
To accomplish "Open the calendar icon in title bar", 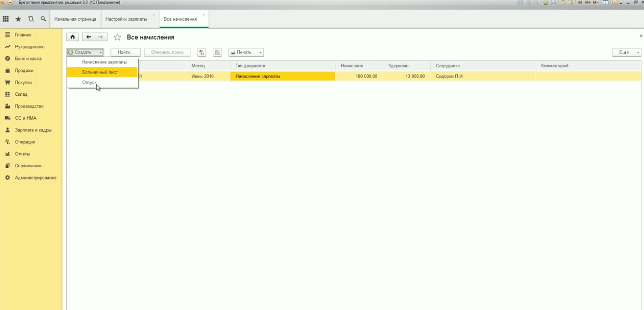I will [571, 3].
